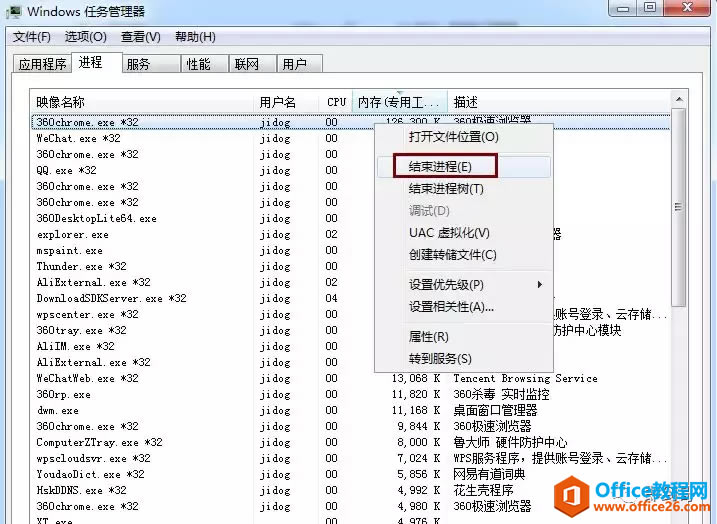This screenshot has height=524, width=717.
Task: Click the Task Manager title bar icon
Action: (14, 11)
